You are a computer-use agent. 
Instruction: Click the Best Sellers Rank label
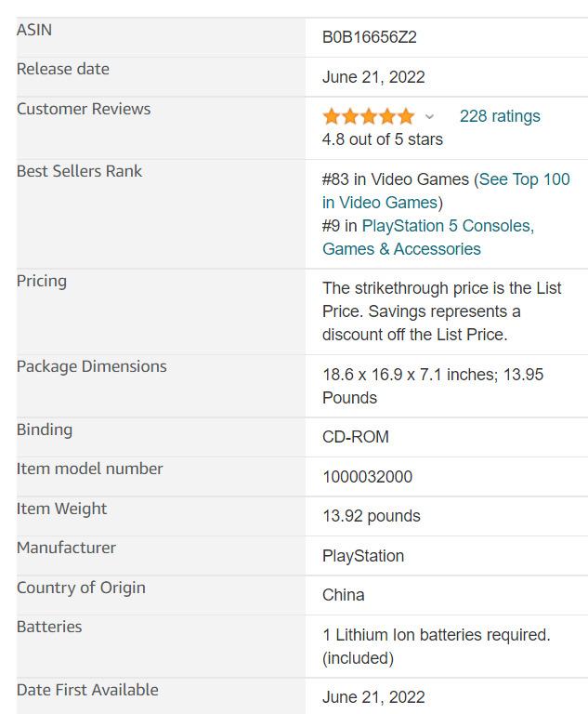[x=80, y=171]
